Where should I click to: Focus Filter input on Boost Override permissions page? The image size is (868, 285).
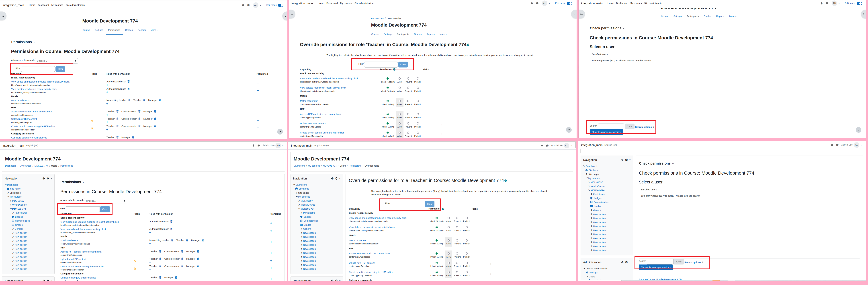(381, 64)
